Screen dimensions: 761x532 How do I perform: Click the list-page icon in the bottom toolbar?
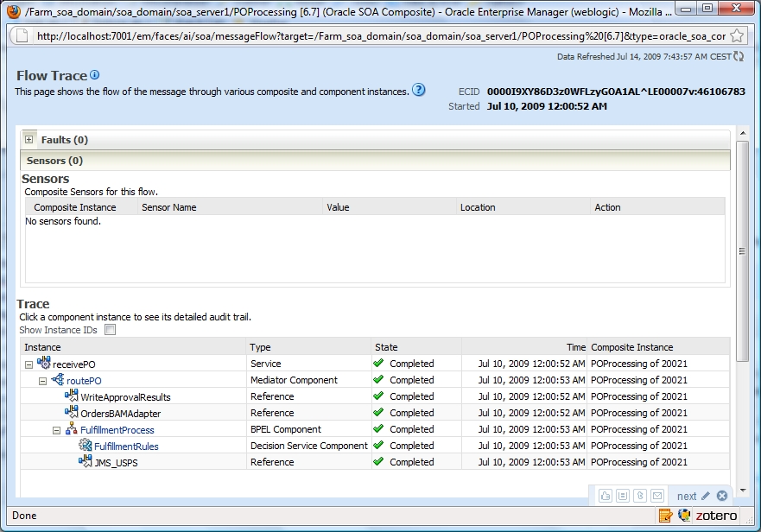(623, 496)
